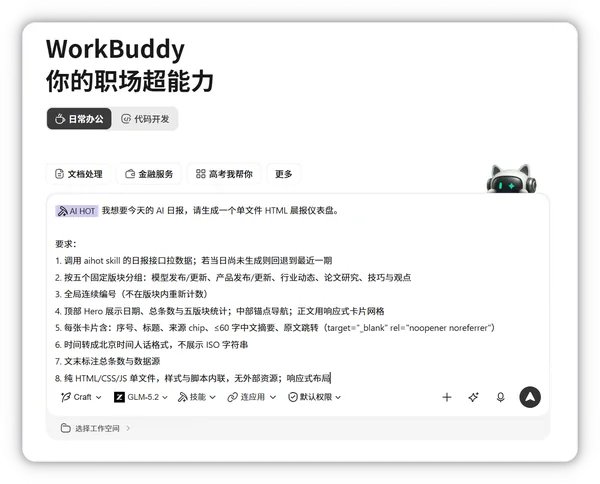Click the GLM model logo icon
This screenshot has height=484, width=600.
pos(119,397)
